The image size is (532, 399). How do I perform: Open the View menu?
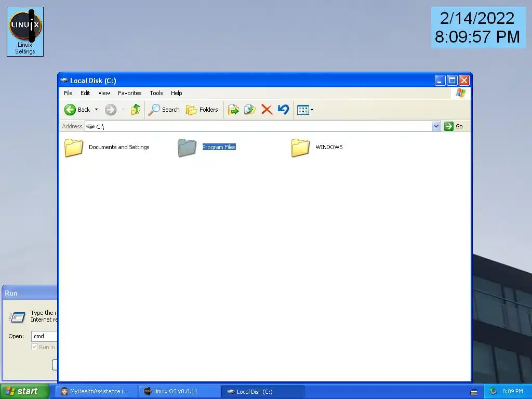(x=104, y=93)
